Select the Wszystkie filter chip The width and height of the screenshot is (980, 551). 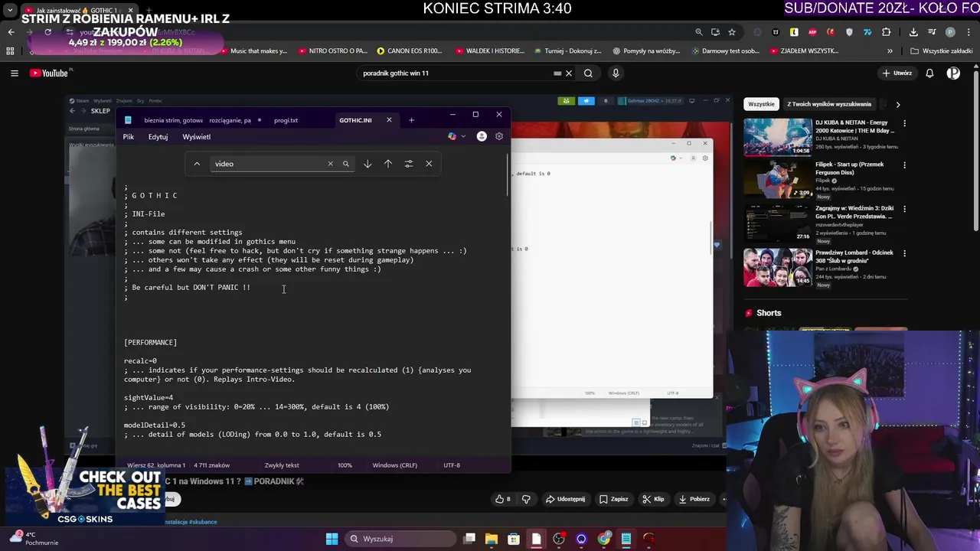pos(761,104)
